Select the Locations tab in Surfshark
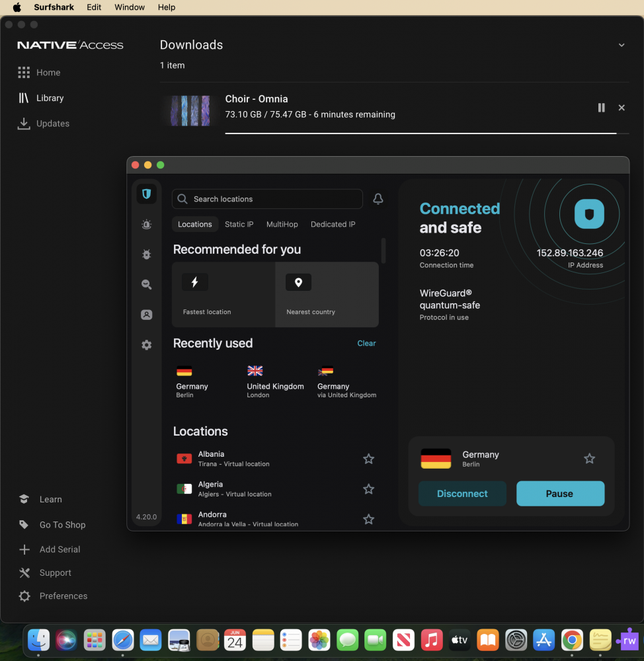Viewport: 644px width, 661px height. (195, 224)
